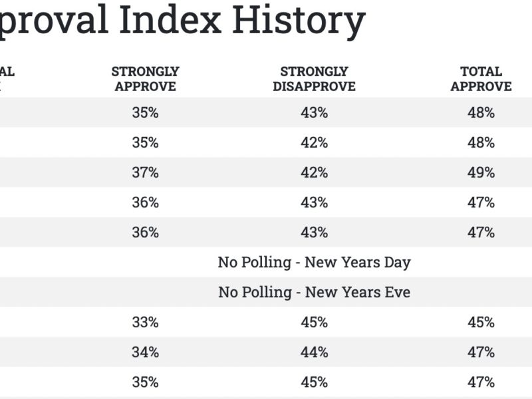Click the 37% Strongly Approve cell
Image resolution: width=532 pixels, height=399 pixels.
(x=145, y=172)
